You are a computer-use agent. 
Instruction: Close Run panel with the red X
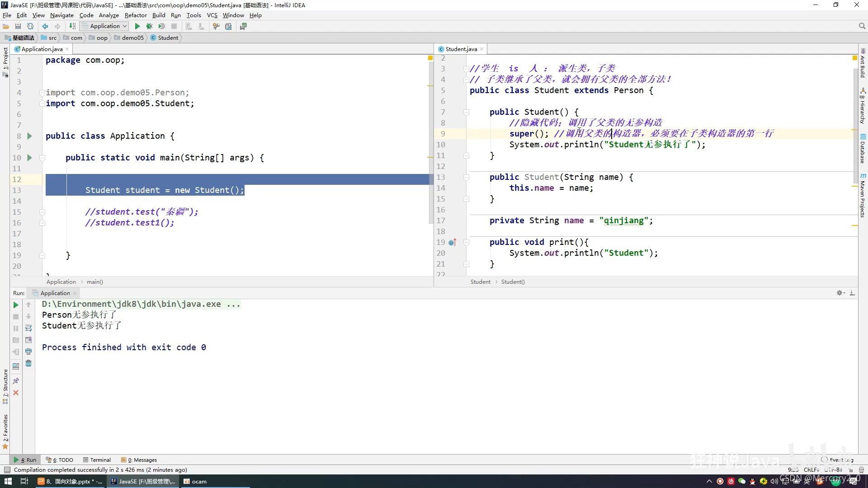16,393
